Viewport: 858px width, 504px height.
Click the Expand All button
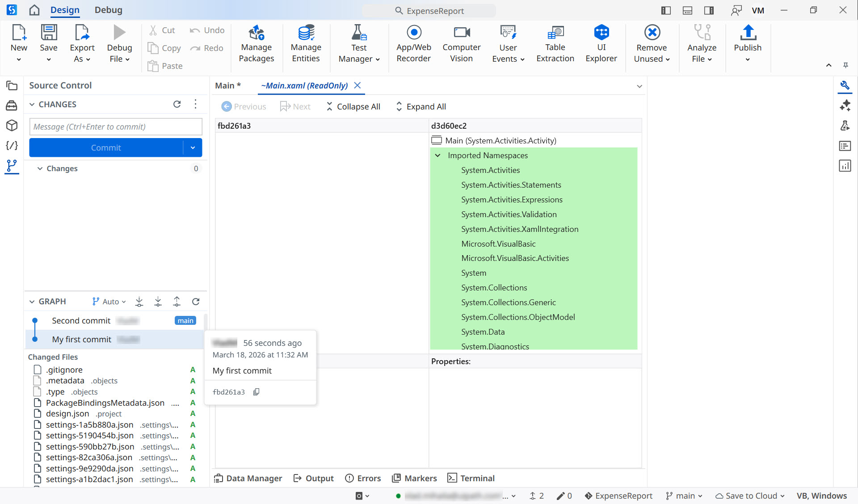click(421, 106)
